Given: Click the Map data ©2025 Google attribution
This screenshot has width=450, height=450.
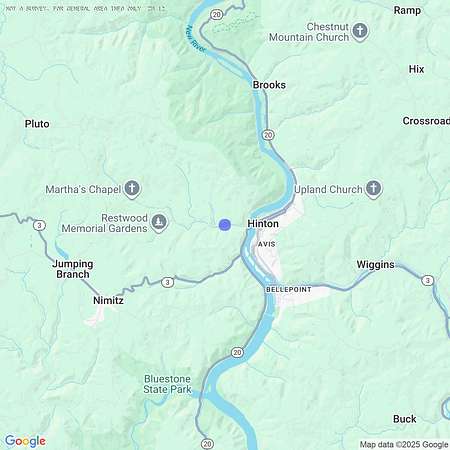Looking at the screenshot, I should [404, 444].
